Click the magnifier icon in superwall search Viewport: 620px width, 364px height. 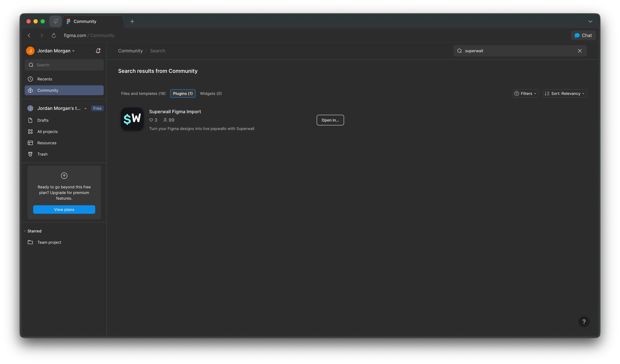click(459, 51)
